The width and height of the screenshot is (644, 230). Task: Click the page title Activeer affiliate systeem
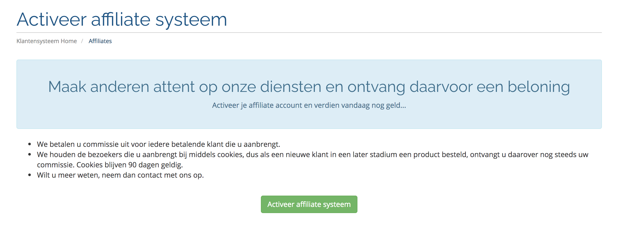pyautogui.click(x=122, y=20)
